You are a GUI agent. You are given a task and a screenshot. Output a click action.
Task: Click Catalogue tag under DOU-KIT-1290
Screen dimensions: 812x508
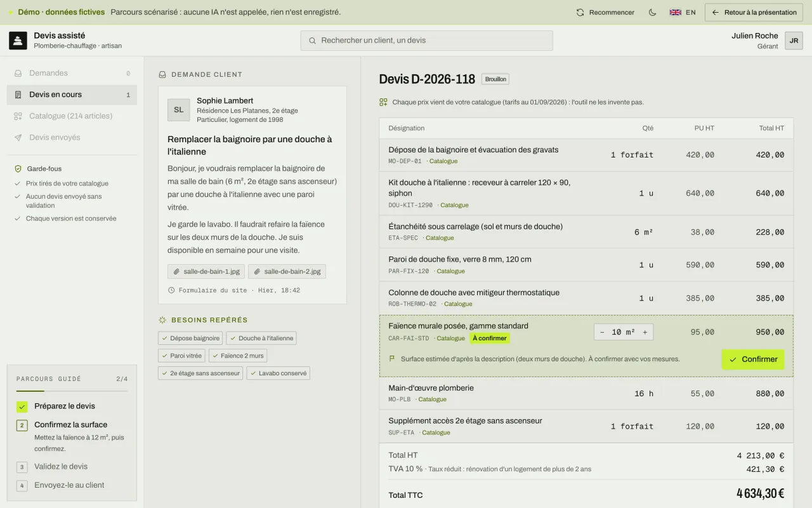click(454, 205)
